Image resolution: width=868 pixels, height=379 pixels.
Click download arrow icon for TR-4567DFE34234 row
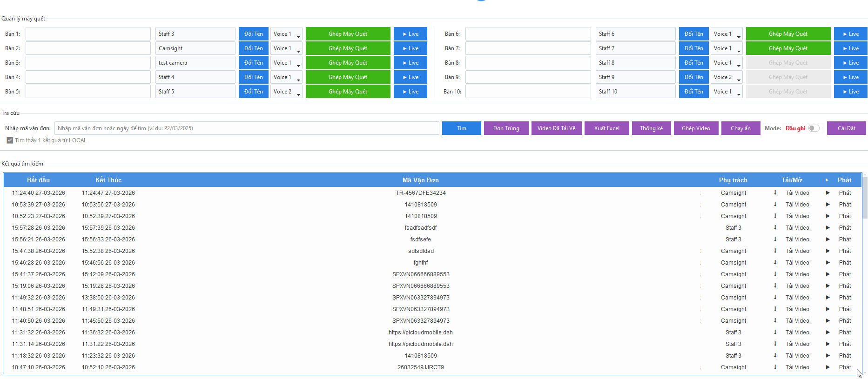775,193
